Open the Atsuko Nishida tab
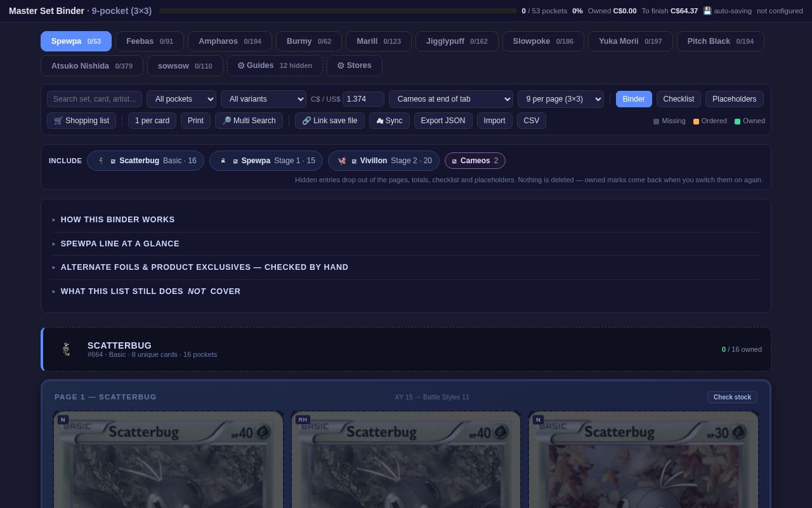Image resolution: width=812 pixels, height=508 pixels. click(x=92, y=65)
